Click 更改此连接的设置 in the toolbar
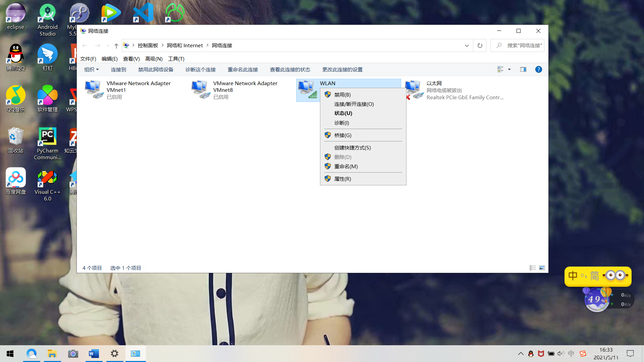Image resolution: width=644 pixels, height=362 pixels. [342, 69]
